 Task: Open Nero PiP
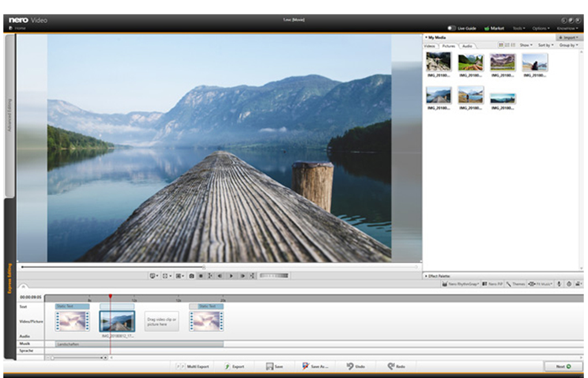[492, 284]
